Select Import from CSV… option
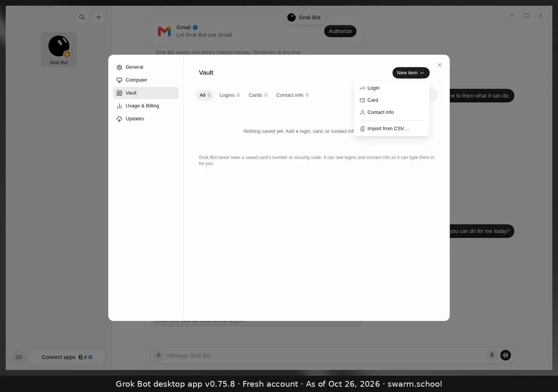The height and width of the screenshot is (392, 558). 392,128
